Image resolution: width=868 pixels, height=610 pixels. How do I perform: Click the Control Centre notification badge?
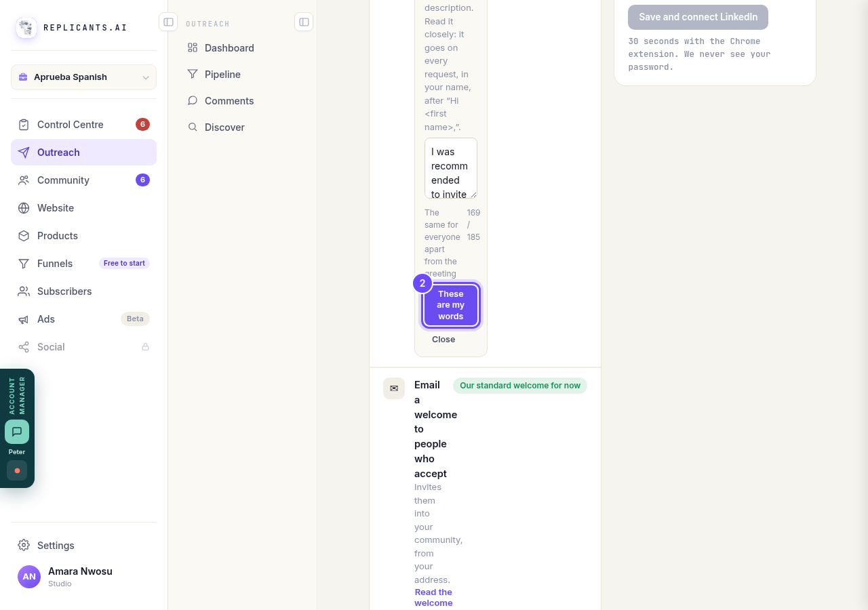(x=142, y=125)
